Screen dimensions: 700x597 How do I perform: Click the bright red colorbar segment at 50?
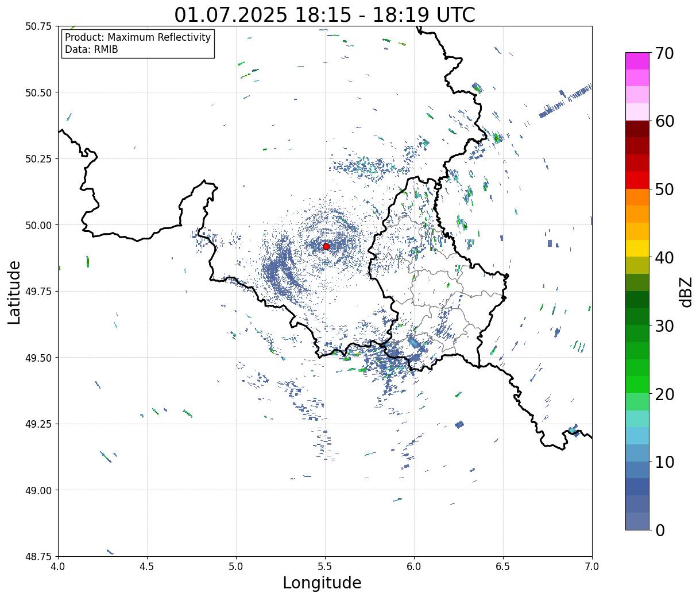point(637,180)
